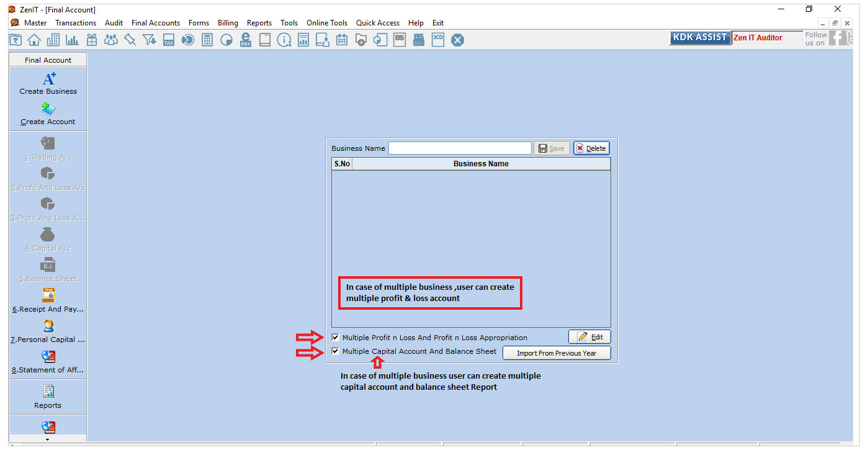Click the people group toolbar icon
The image size is (868, 450).
coord(111,40)
